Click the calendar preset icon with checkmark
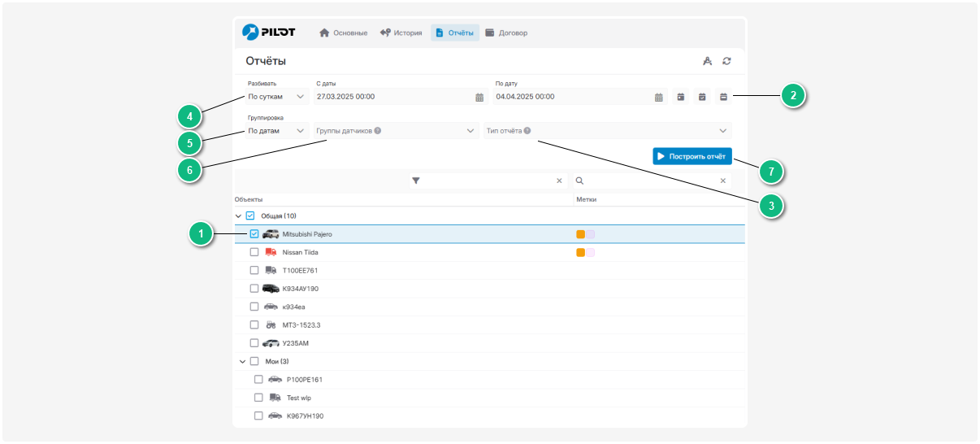980x444 pixels. click(x=702, y=98)
